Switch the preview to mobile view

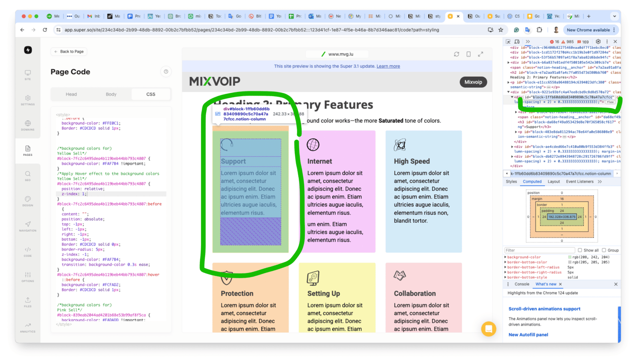(468, 54)
